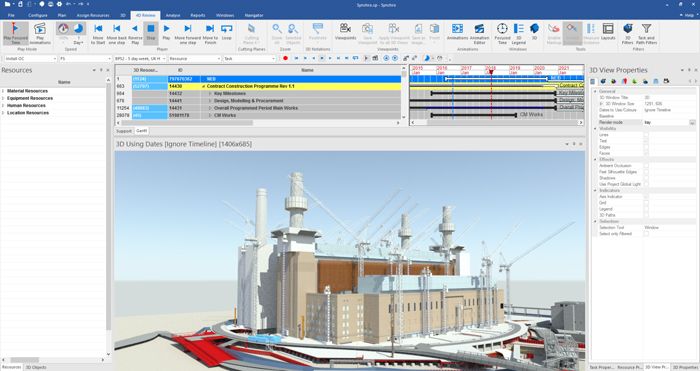
Task: Toggle the Loop playback icon
Action: [227, 32]
